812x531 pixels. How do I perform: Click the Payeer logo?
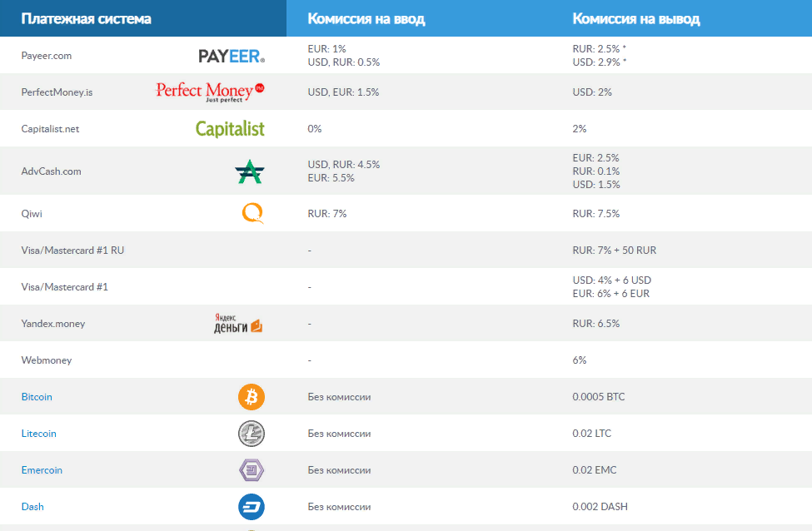click(x=232, y=56)
